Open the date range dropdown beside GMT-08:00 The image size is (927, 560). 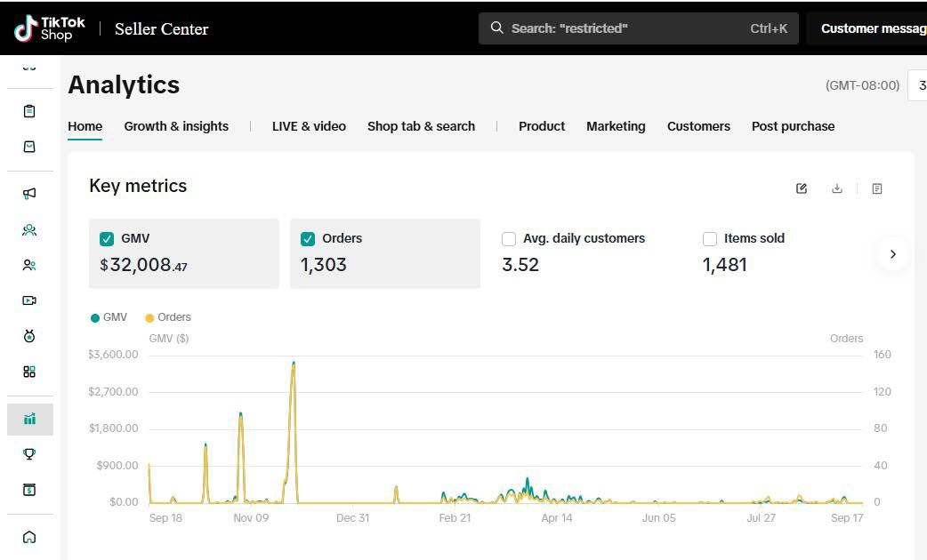point(917,85)
